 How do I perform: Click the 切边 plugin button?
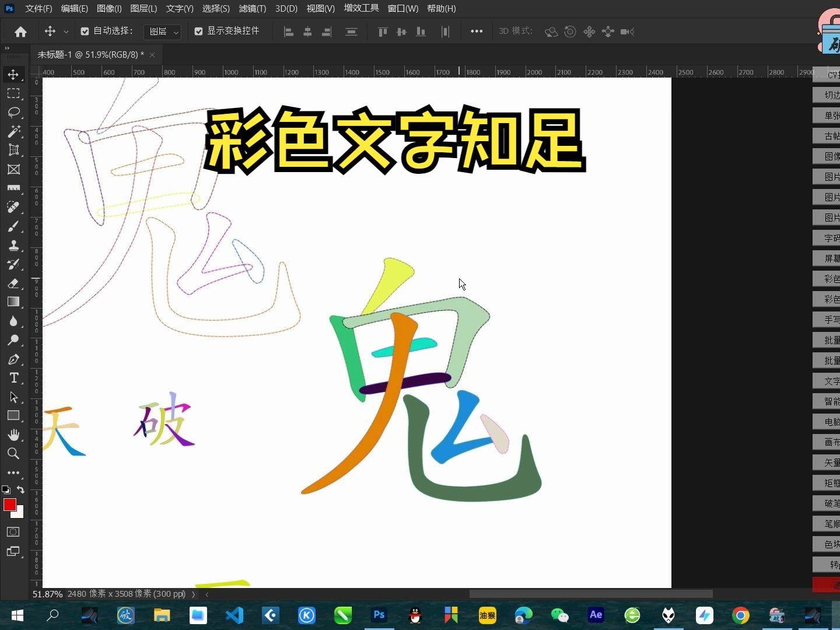(827, 95)
